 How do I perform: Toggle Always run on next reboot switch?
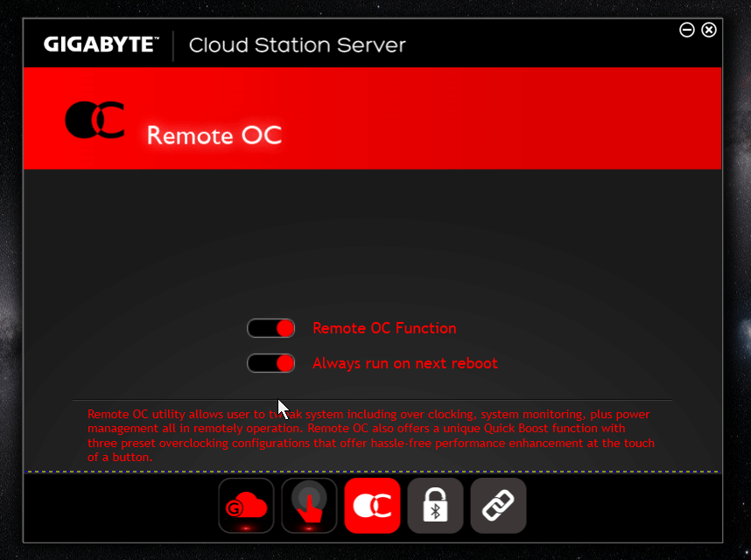[270, 363]
